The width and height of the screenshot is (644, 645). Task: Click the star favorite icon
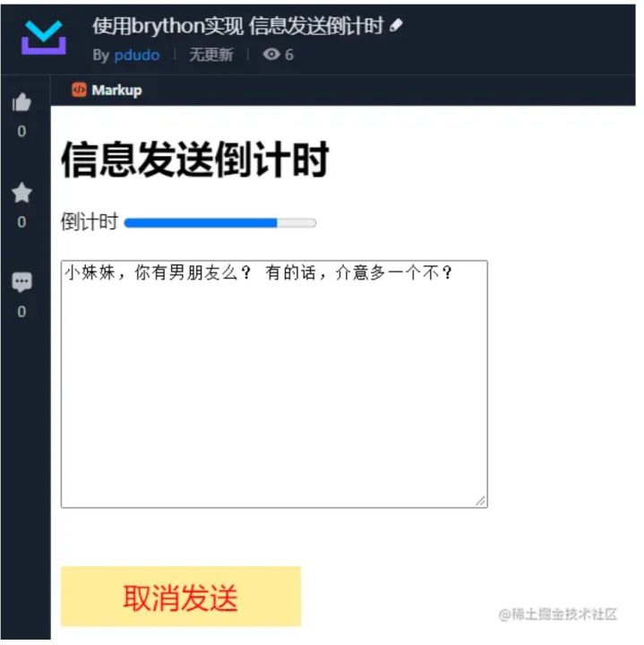pos(21,194)
